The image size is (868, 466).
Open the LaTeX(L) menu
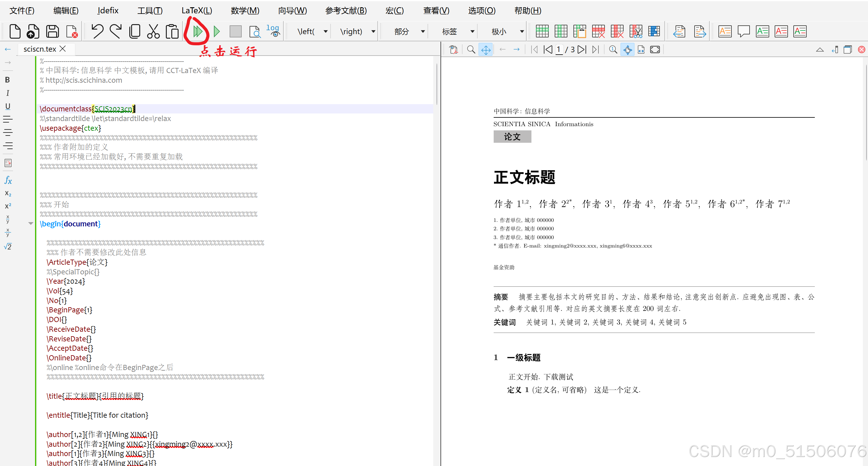196,11
